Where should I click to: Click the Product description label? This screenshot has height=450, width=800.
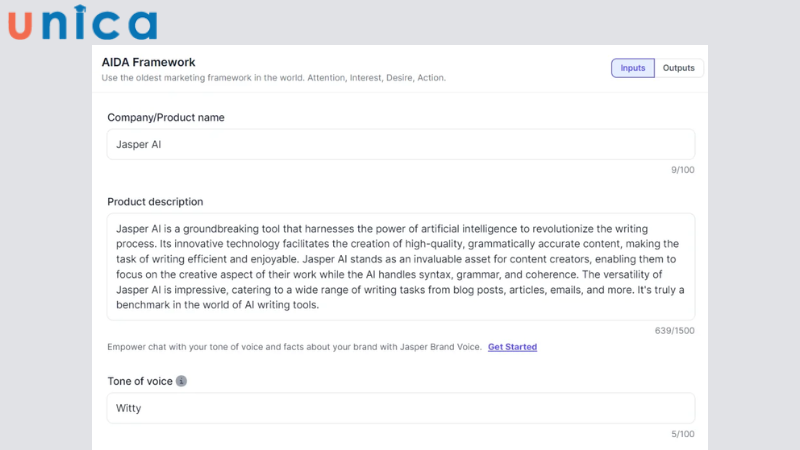click(155, 201)
